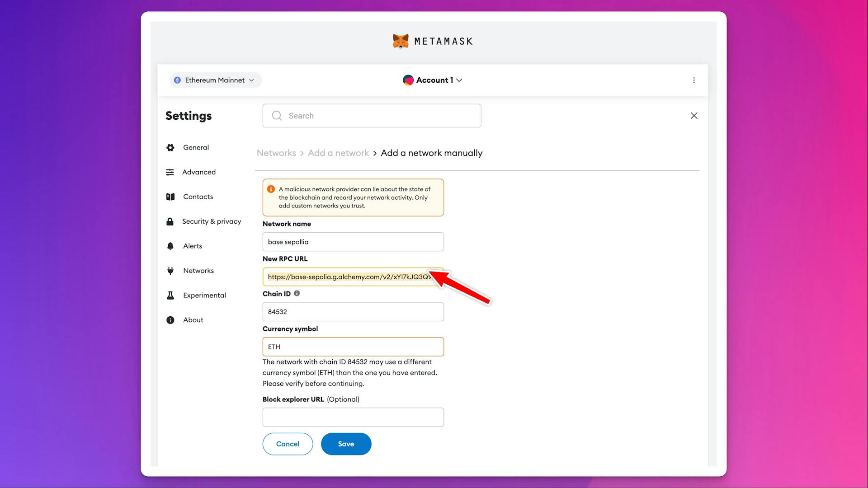Click the Security and privacy icon
868x488 pixels.
170,221
